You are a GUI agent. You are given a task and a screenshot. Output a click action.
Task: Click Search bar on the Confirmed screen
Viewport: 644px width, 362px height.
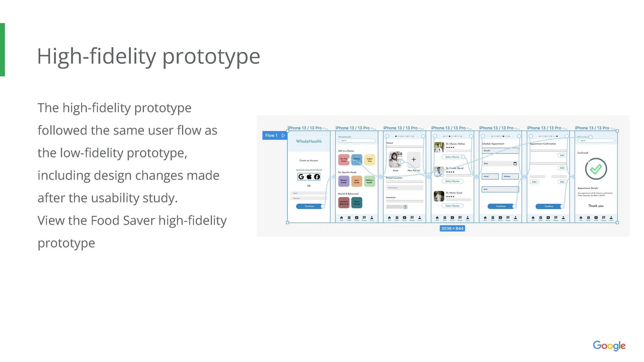596,140
